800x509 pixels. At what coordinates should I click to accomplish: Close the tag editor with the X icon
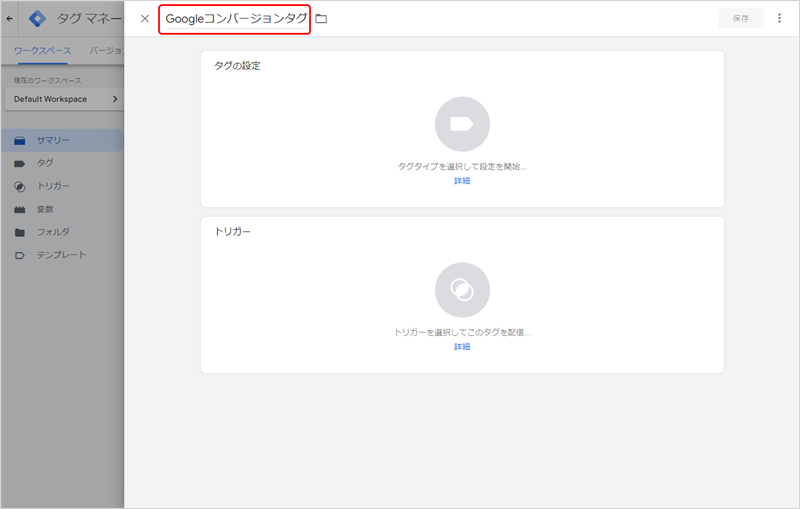pos(145,19)
